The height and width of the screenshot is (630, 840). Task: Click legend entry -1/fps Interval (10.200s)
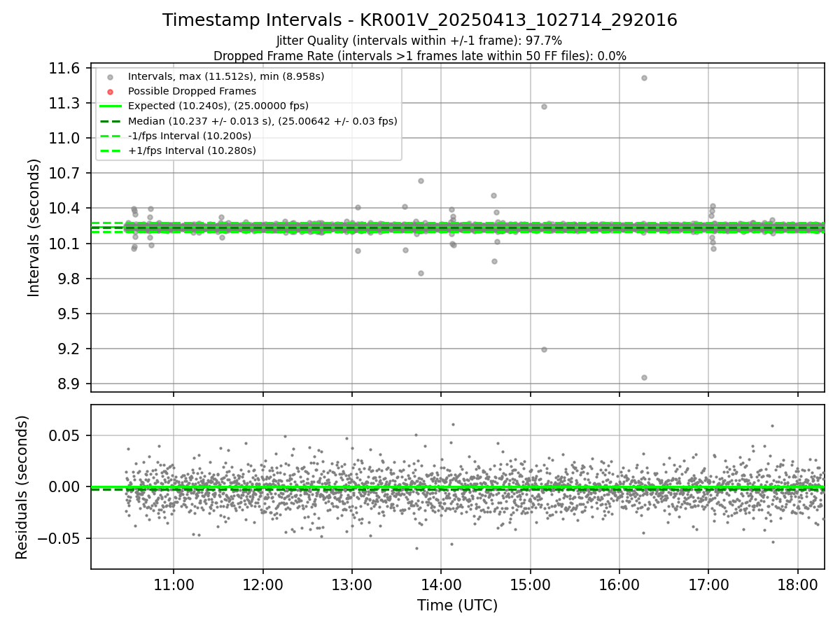click(x=190, y=136)
